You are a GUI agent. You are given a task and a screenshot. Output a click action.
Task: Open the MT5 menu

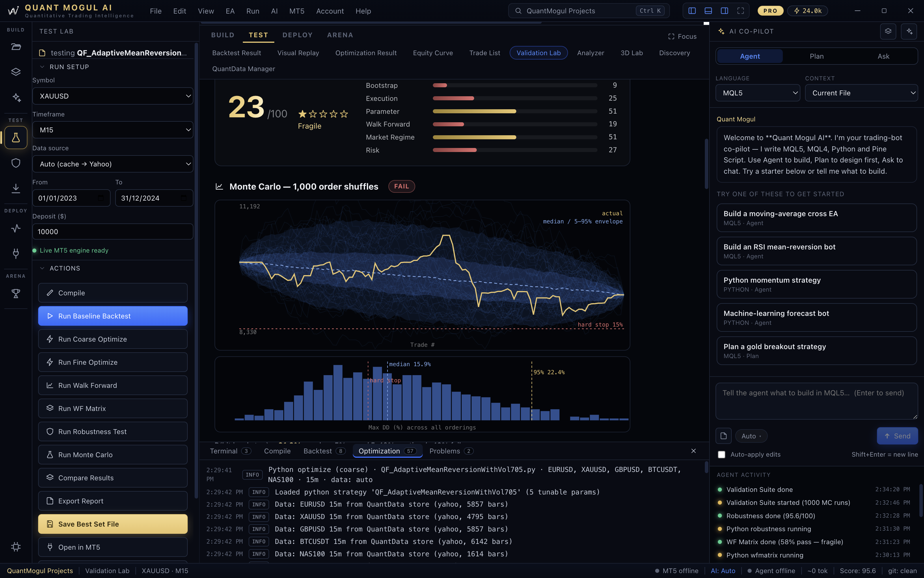(x=297, y=11)
